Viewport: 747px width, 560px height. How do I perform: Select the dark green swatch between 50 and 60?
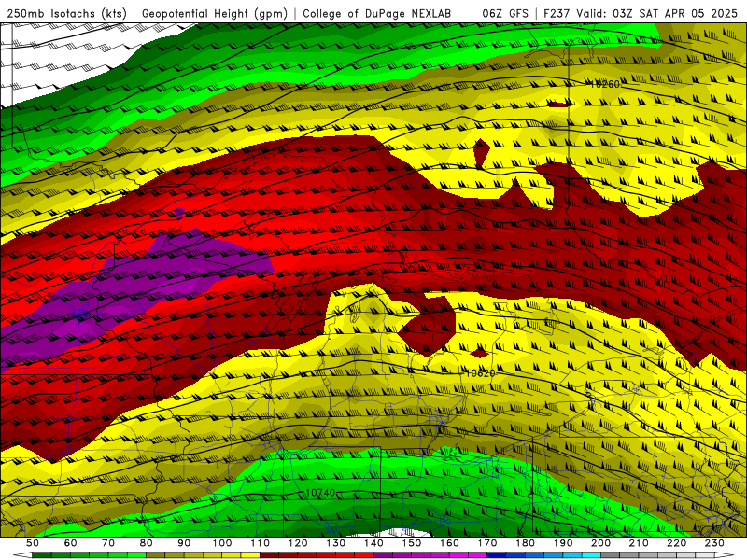[x=42, y=555]
